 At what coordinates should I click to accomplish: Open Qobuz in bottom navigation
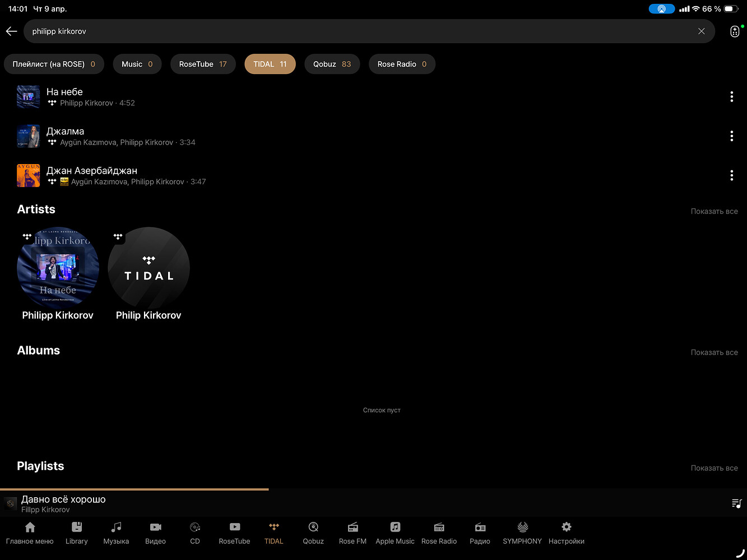click(313, 533)
